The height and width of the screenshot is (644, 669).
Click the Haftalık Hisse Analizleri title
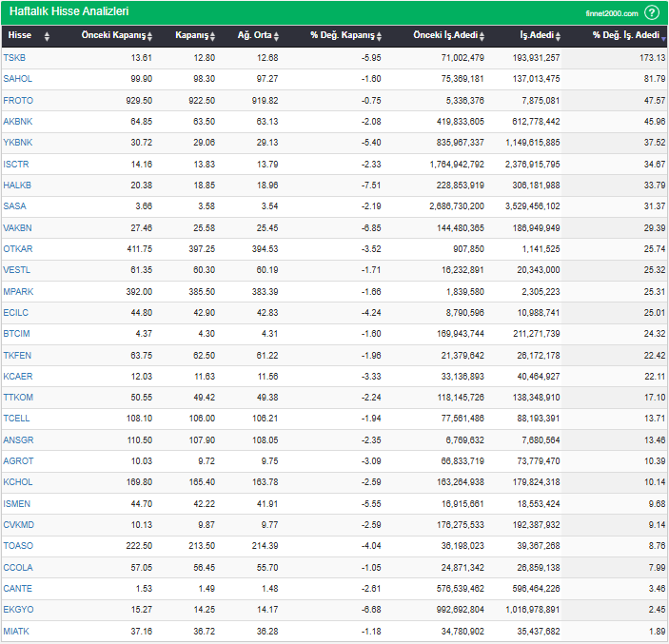[69, 11]
